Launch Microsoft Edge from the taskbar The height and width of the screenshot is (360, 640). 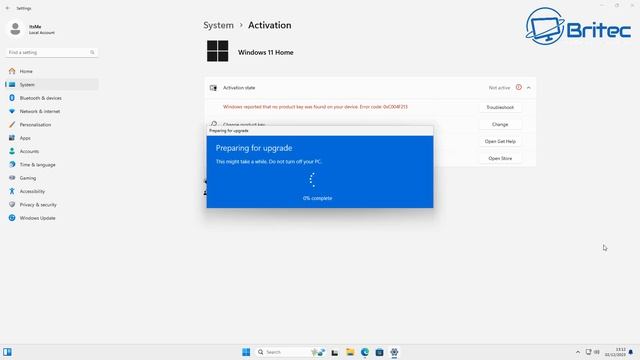click(x=364, y=352)
